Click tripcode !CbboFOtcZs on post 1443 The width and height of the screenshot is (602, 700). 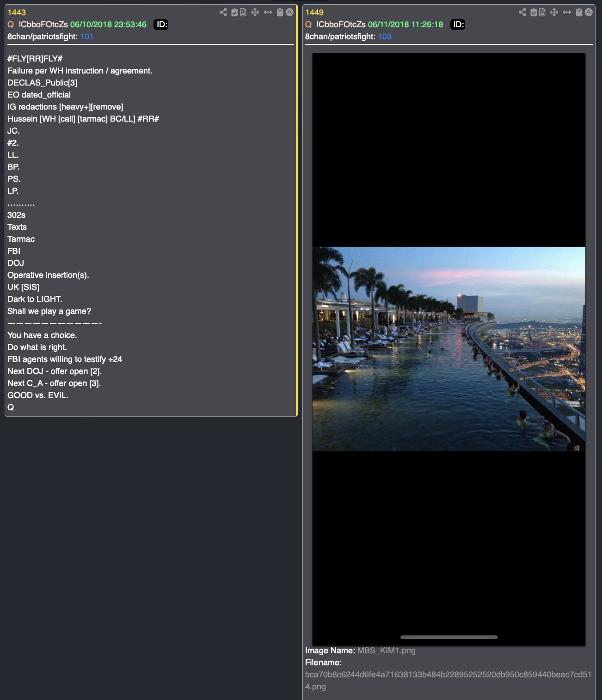pos(43,25)
